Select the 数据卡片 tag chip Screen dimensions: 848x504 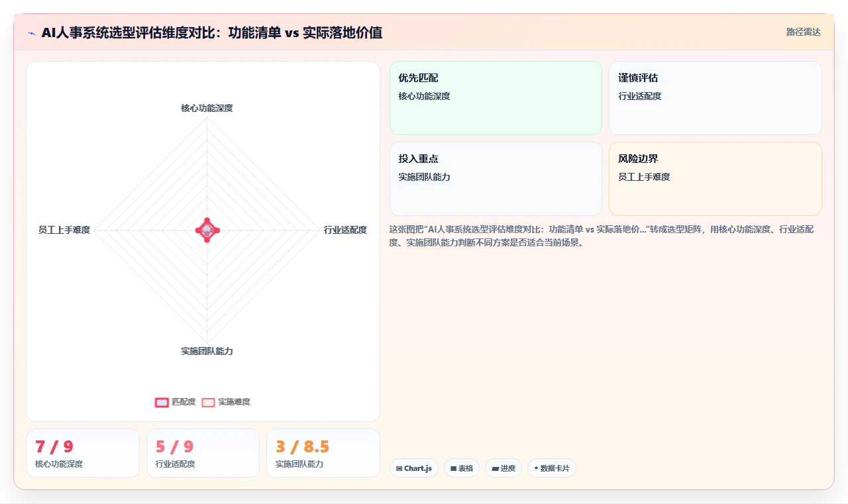(552, 468)
